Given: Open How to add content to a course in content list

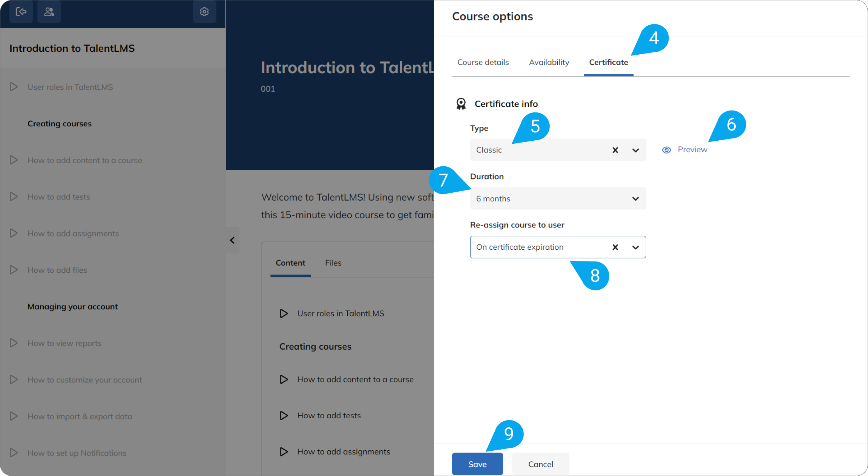Looking at the screenshot, I should click(x=355, y=379).
